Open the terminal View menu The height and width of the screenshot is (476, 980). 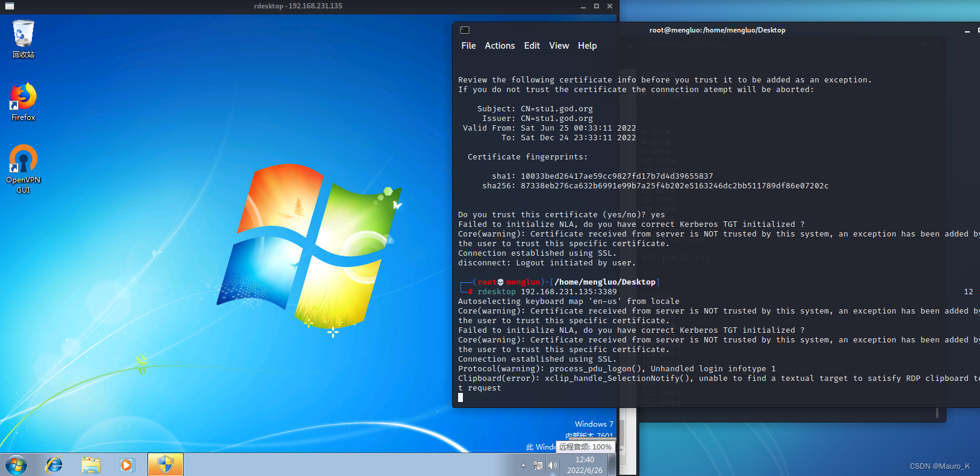click(559, 46)
